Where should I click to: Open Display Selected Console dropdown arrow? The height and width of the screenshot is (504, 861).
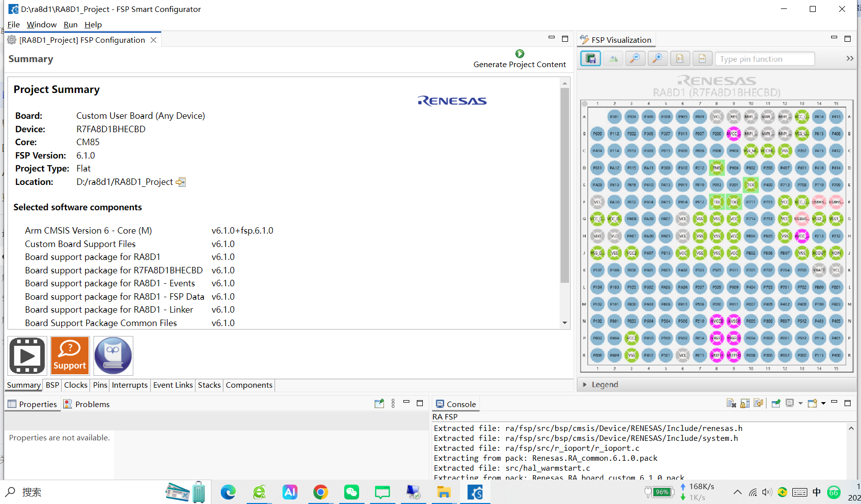tap(800, 403)
